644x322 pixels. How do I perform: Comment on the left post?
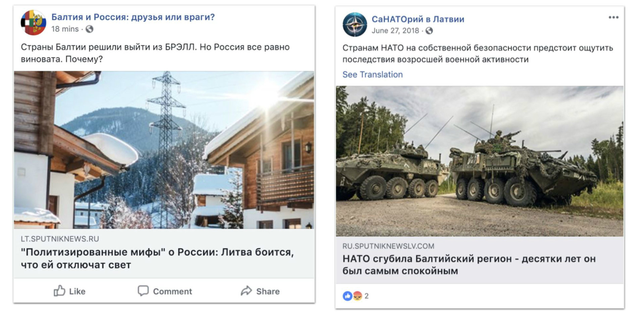(165, 291)
